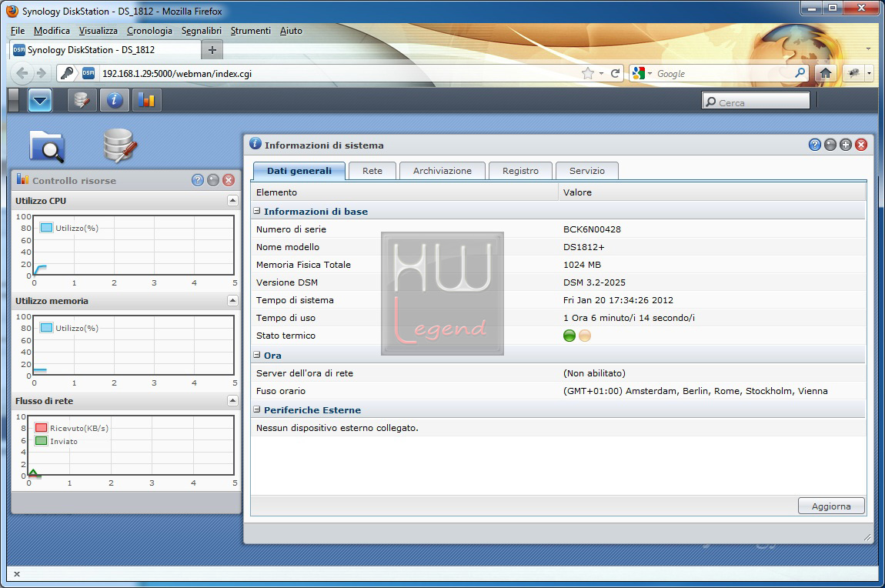This screenshot has width=885, height=588.
Task: Collapse the Flusso di rete section
Action: [x=232, y=400]
